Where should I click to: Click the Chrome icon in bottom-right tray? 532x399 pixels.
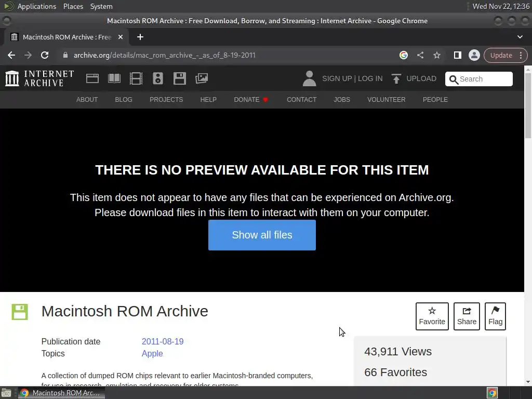[x=493, y=393]
